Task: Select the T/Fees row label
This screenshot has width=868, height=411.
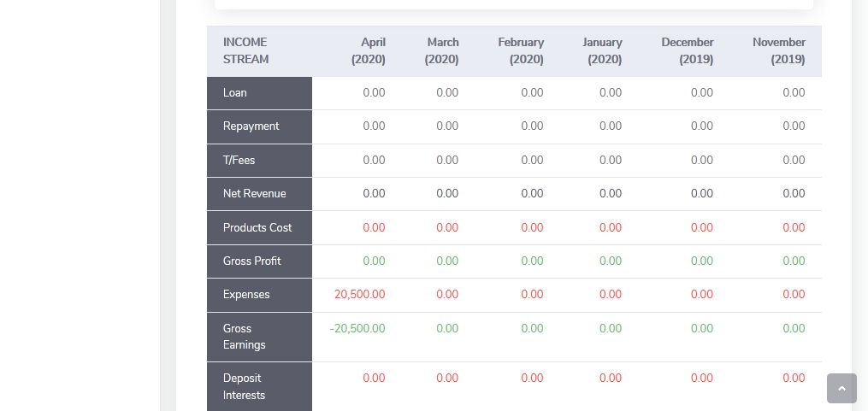Action: [x=239, y=161]
